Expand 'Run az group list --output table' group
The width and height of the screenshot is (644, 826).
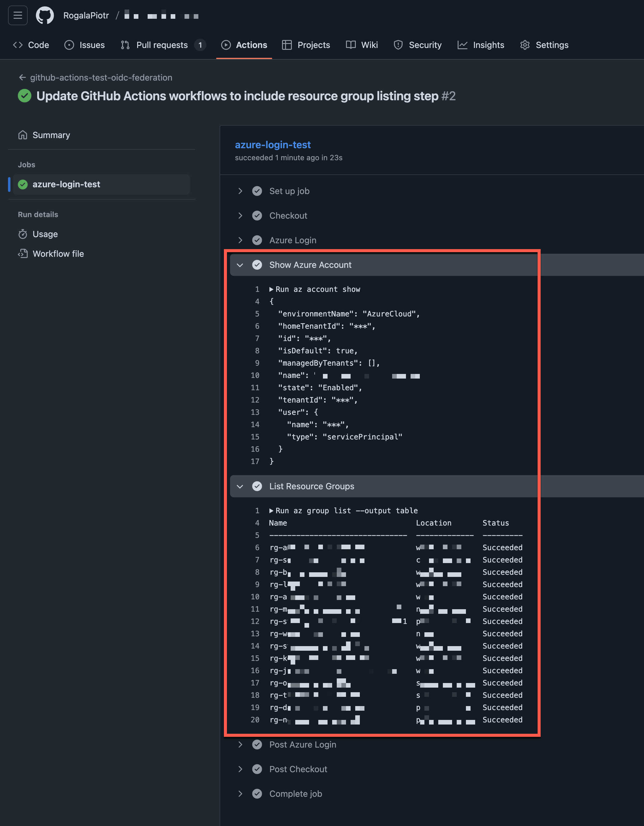click(x=272, y=510)
